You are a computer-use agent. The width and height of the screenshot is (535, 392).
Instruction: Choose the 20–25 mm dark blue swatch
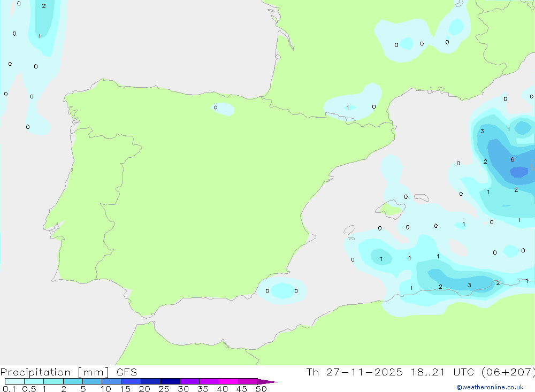(x=151, y=381)
